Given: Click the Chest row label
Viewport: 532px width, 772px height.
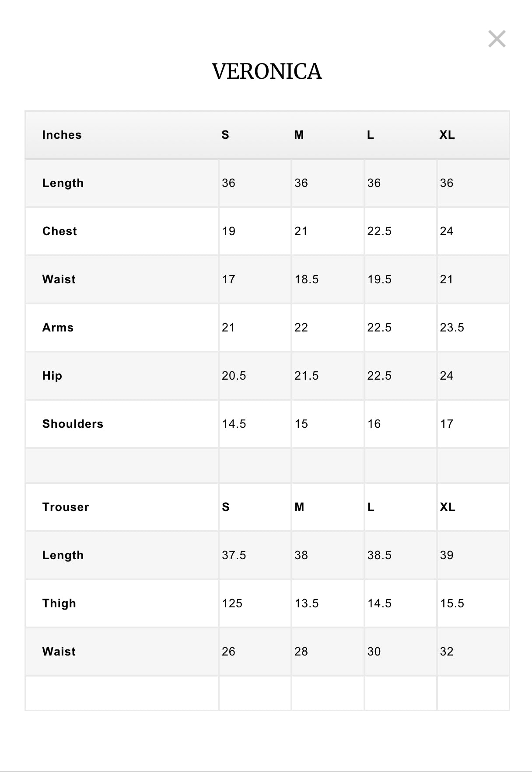Looking at the screenshot, I should click(59, 231).
